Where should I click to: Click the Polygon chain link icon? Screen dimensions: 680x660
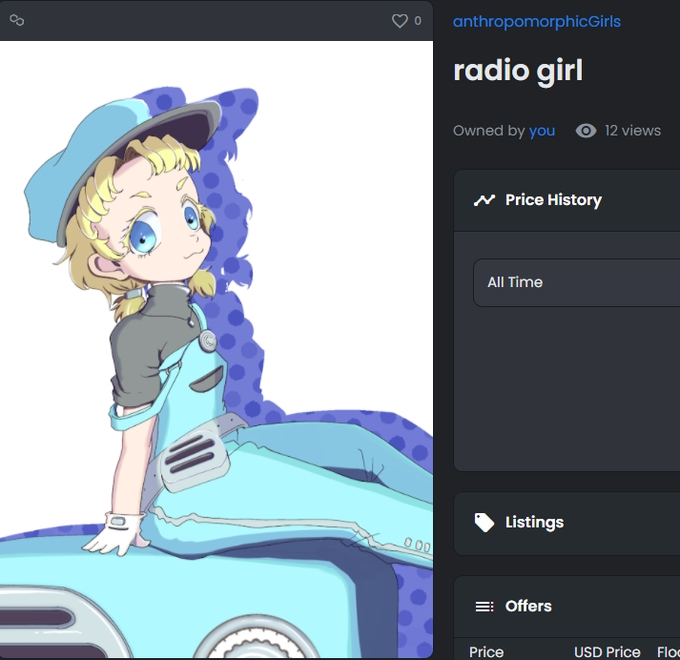point(17,20)
